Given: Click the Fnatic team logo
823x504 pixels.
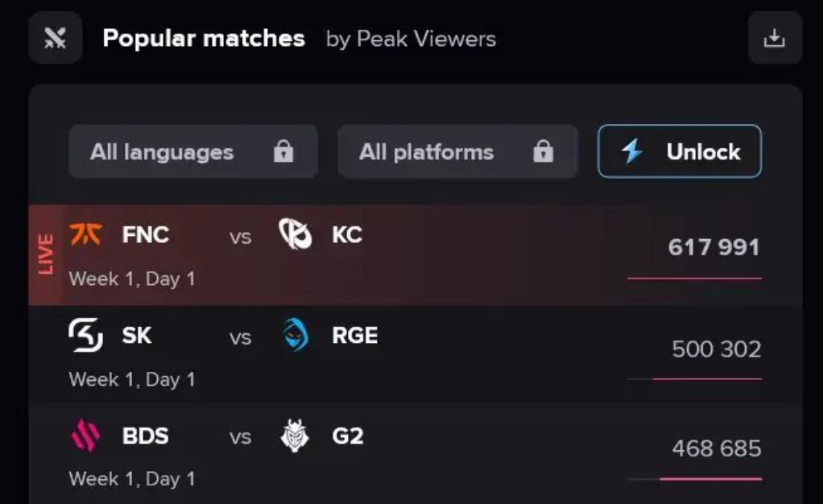Looking at the screenshot, I should pyautogui.click(x=86, y=235).
